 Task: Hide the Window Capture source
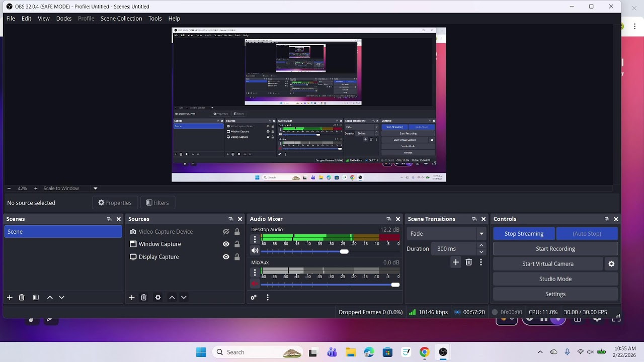(x=226, y=244)
